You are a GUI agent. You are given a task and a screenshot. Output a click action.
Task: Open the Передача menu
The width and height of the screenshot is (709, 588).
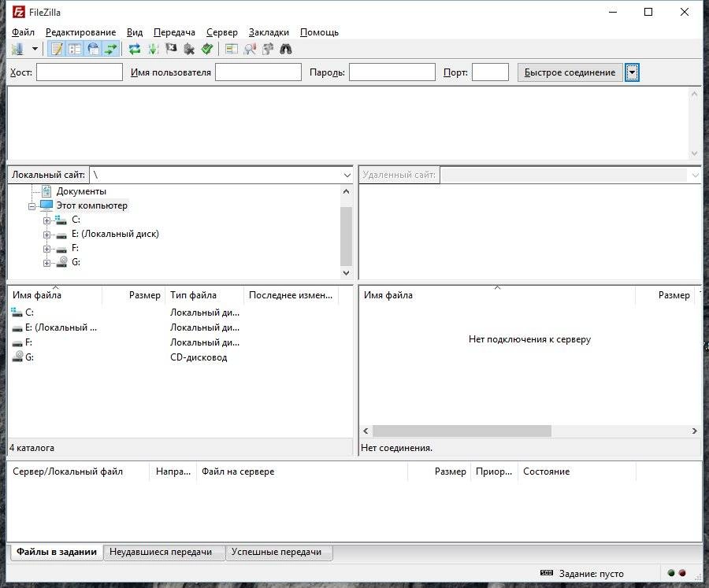(175, 32)
